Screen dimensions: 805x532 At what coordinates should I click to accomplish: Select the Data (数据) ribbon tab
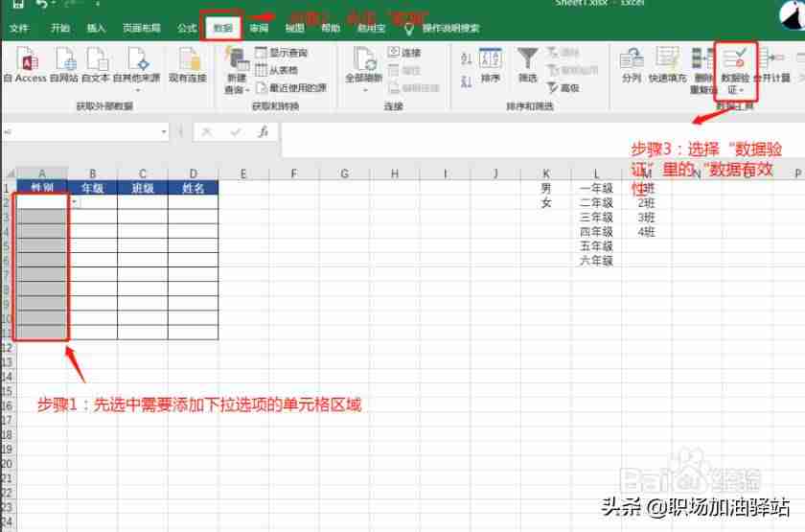click(222, 28)
